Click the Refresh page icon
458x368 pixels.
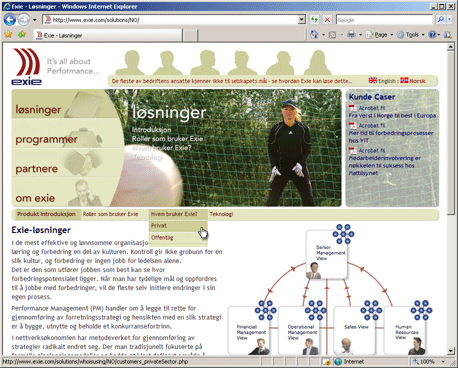pyautogui.click(x=314, y=20)
